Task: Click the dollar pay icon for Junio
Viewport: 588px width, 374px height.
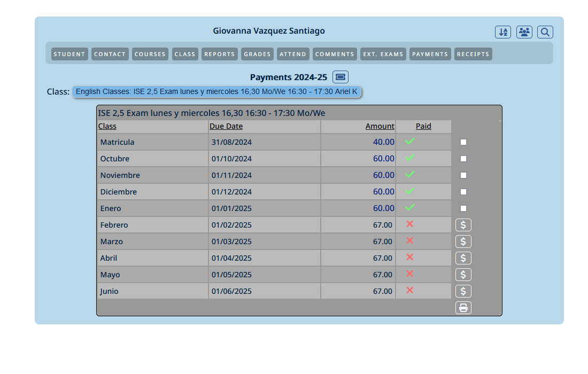Action: click(463, 291)
